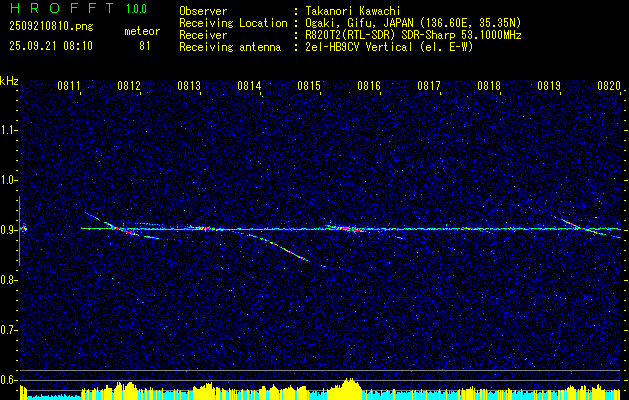Click the 0817 time marker

(429, 85)
